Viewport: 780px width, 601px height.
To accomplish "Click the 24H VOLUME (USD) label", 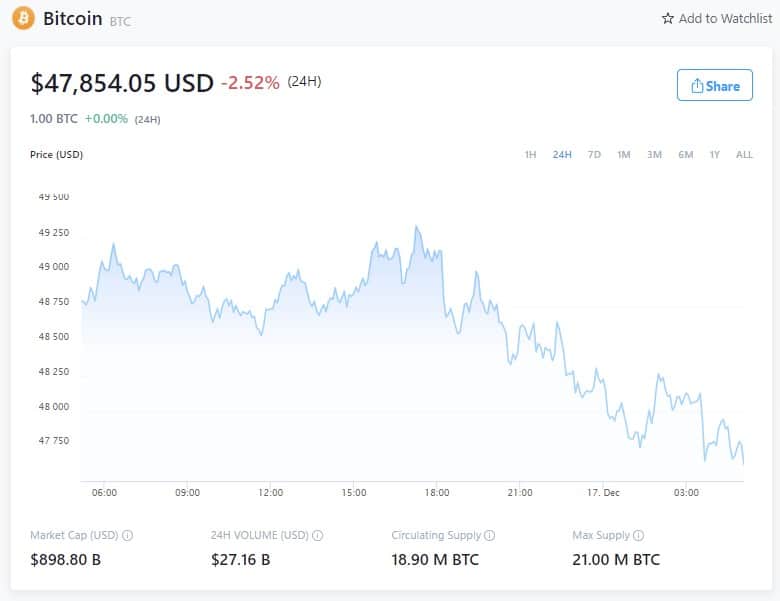I will coord(260,535).
